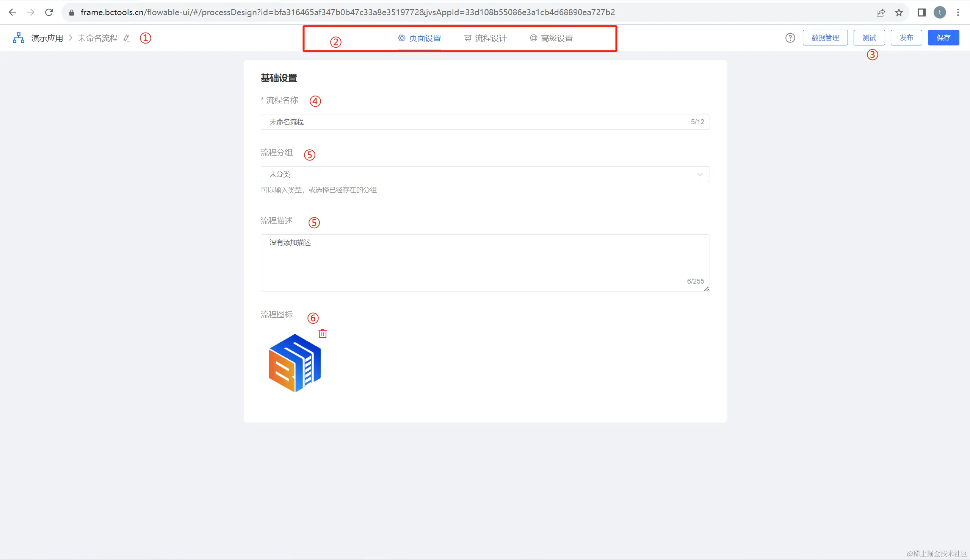The width and height of the screenshot is (970, 560).
Task: Open the browser side panel icon
Action: click(921, 13)
